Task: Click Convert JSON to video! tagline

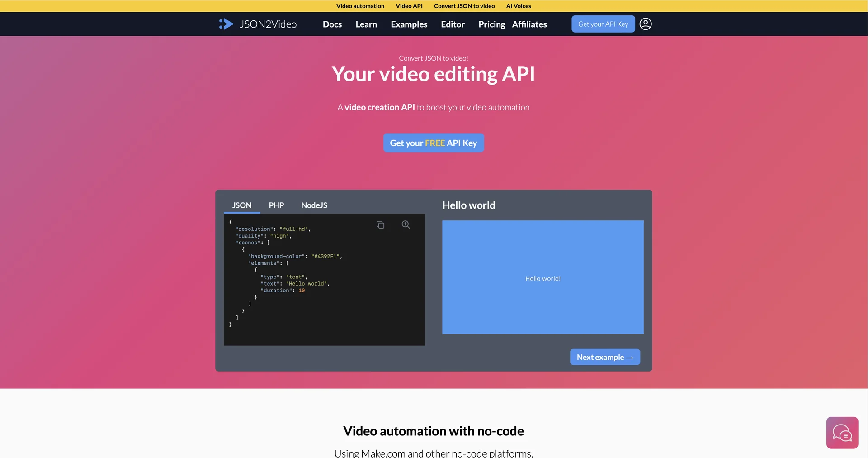Action: [434, 58]
